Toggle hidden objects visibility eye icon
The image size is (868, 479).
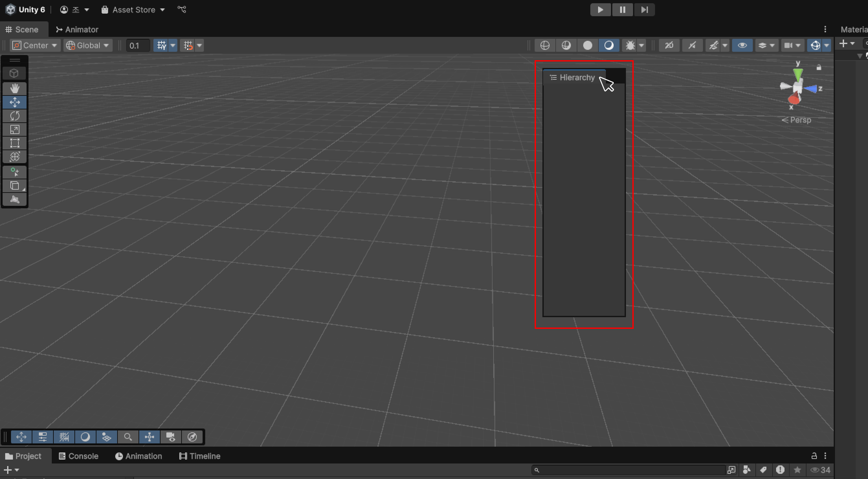pos(742,46)
